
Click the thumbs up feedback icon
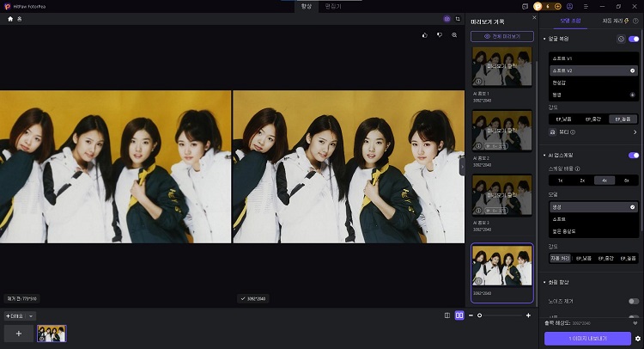click(x=425, y=35)
